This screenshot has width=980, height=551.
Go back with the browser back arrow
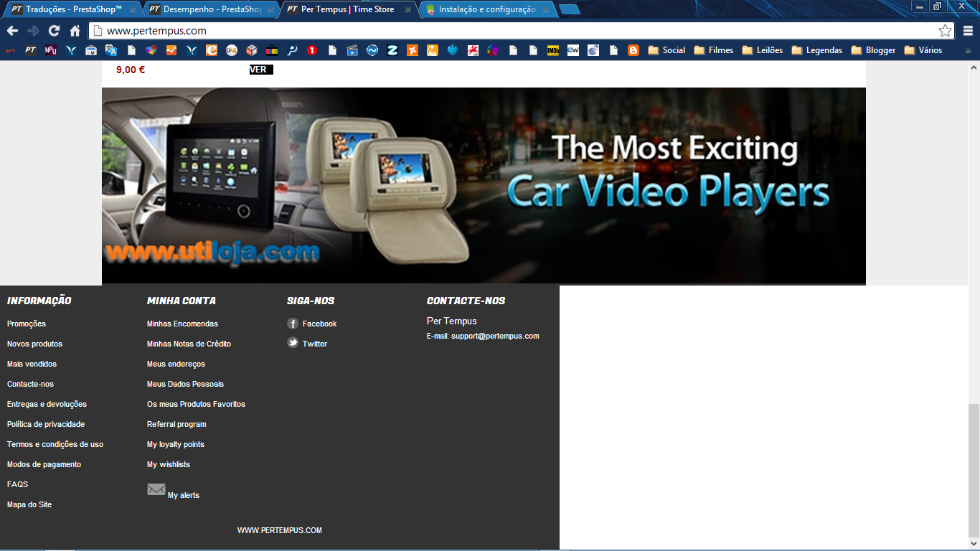tap(12, 31)
